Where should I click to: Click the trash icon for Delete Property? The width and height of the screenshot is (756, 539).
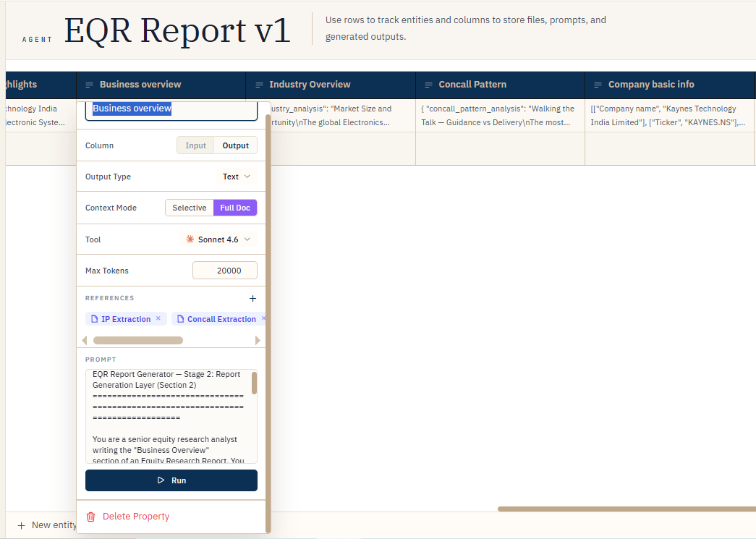[90, 517]
